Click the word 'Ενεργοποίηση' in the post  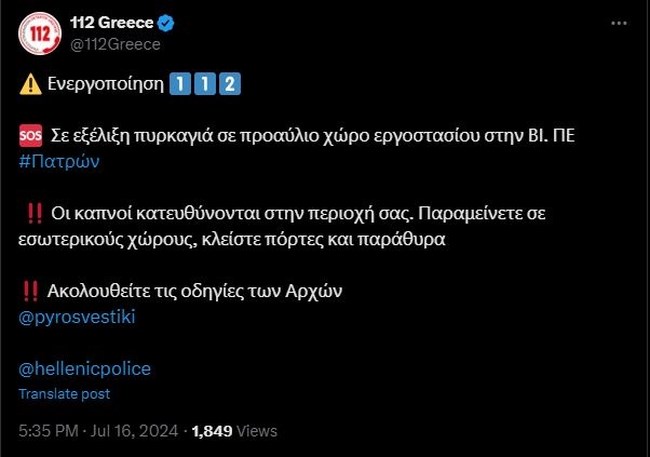click(x=104, y=84)
